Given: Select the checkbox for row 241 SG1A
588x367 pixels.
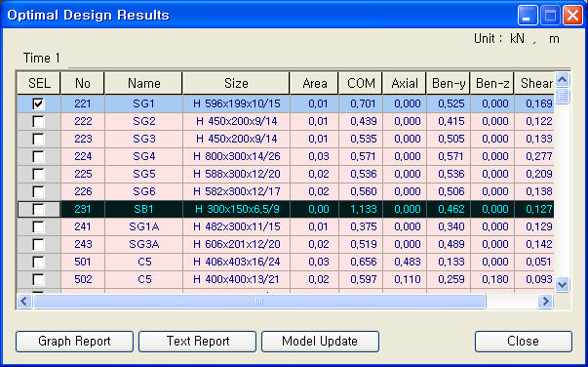Looking at the screenshot, I should [x=38, y=227].
